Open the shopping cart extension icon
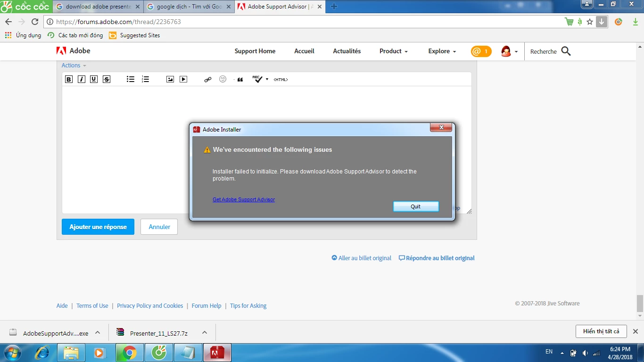This screenshot has height=362, width=644. 569,22
